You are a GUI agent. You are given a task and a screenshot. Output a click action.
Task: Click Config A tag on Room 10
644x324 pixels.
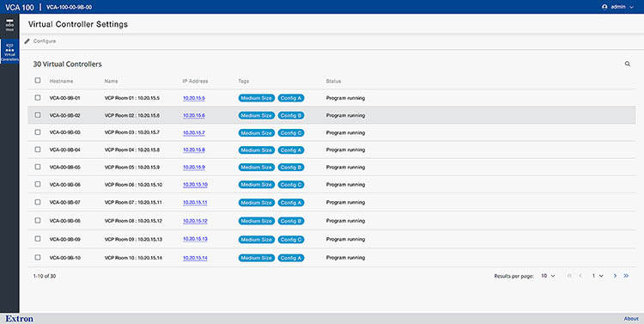(291, 258)
